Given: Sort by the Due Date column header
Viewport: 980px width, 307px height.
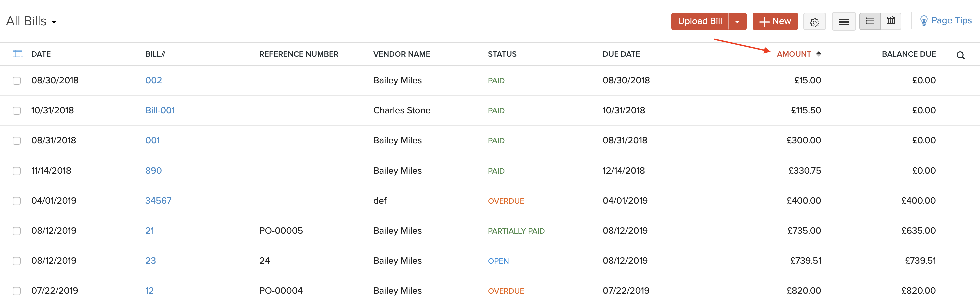Looking at the screenshot, I should click(x=621, y=54).
